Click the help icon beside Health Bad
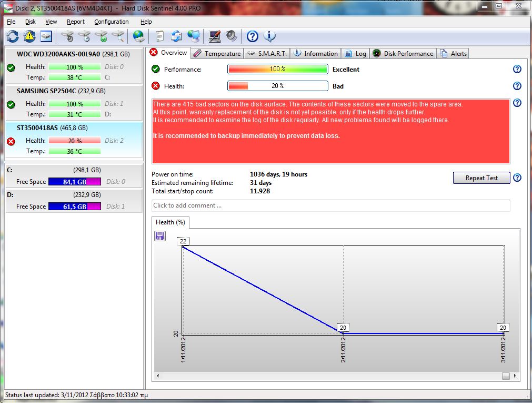Image resolution: width=532 pixels, height=403 pixels. (517, 86)
